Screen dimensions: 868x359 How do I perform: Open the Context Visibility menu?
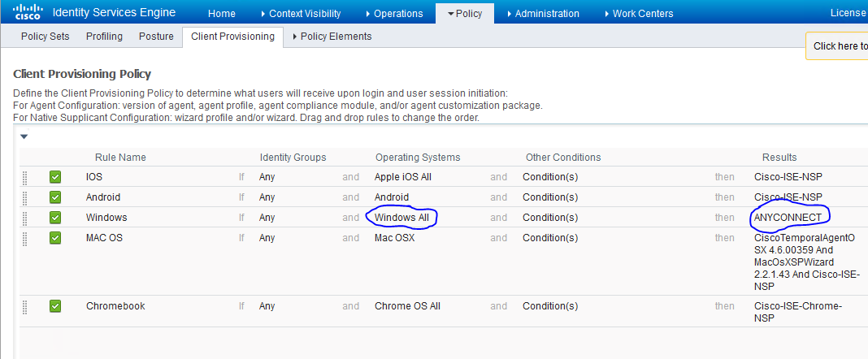coord(301,13)
